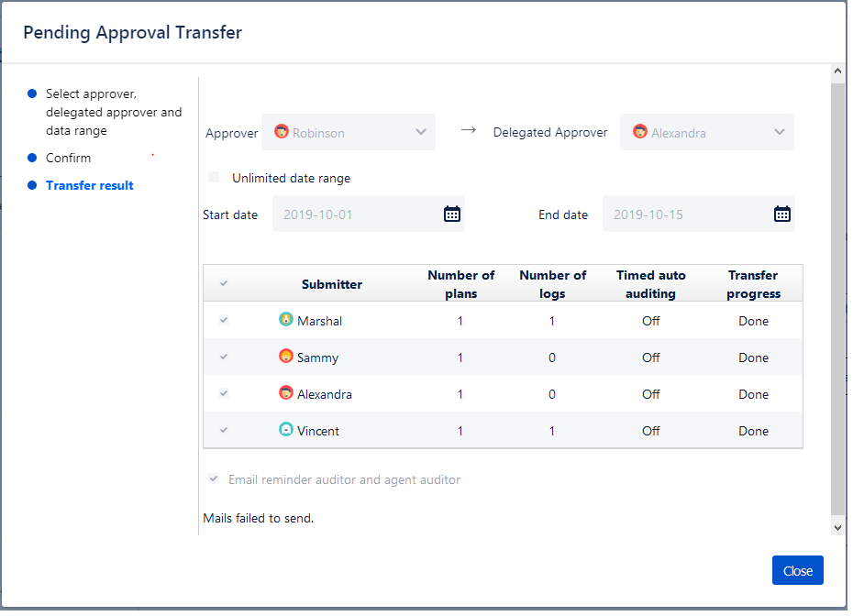Toggle the checkbox for Marshal's row
853x616 pixels.
pyautogui.click(x=224, y=320)
